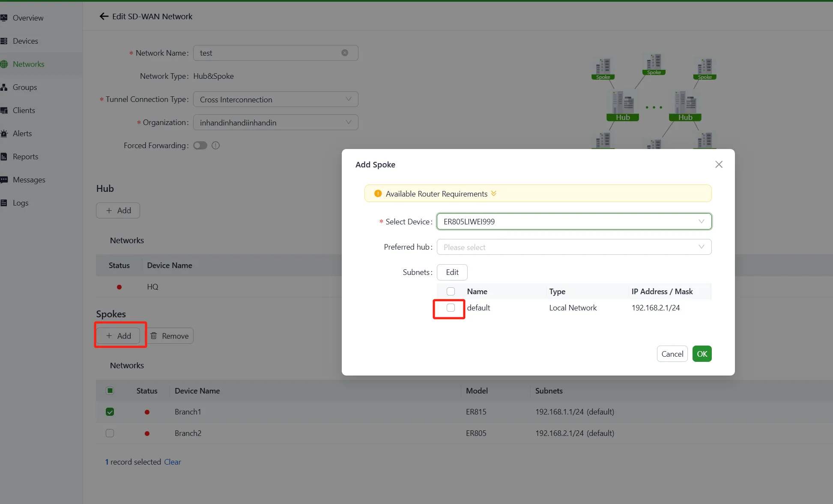The width and height of the screenshot is (833, 504).
Task: Click the Forced Forwarding info icon
Action: [216, 146]
